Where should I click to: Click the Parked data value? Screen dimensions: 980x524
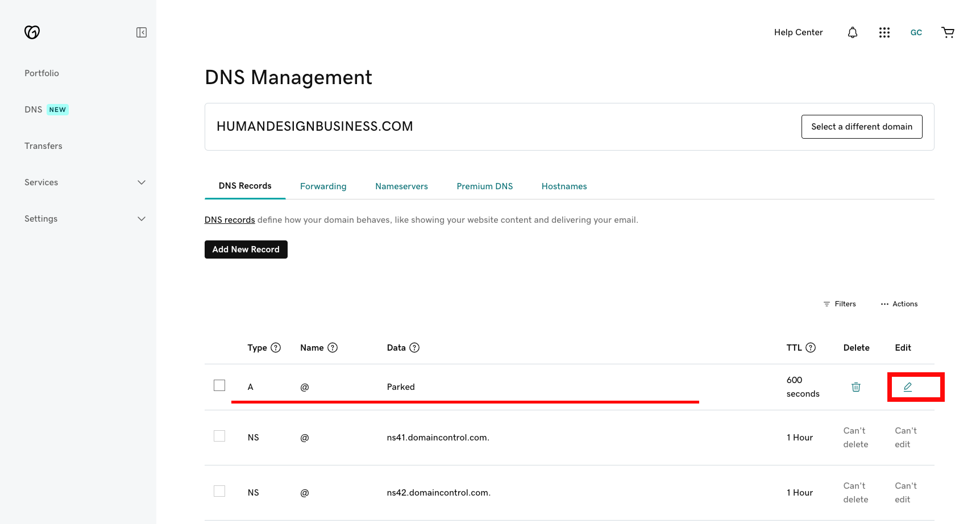(401, 387)
